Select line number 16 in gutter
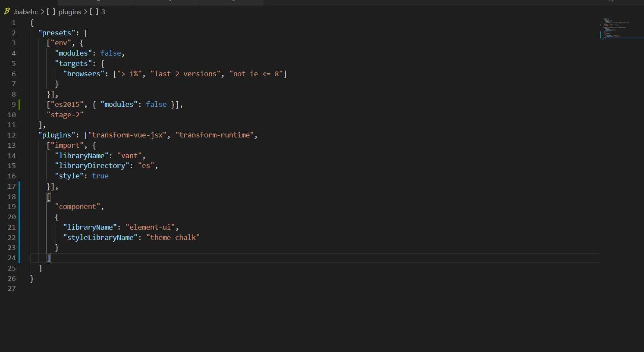 point(12,176)
